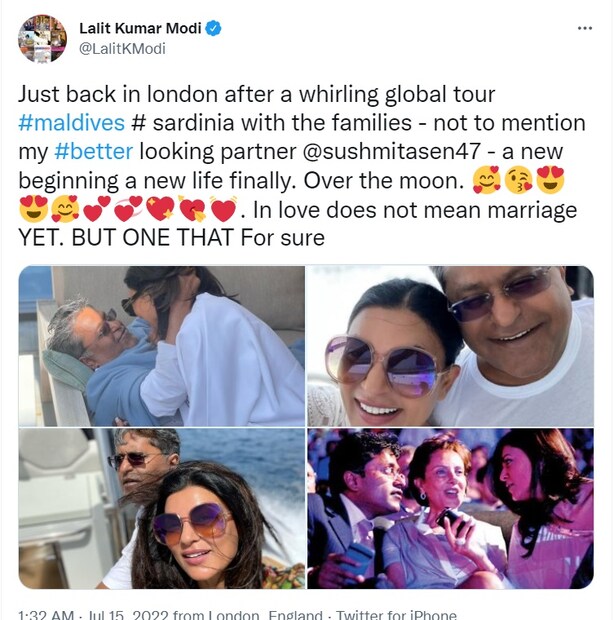
Task: Open the Lalit Kumar Modi display name
Action: (x=139, y=29)
